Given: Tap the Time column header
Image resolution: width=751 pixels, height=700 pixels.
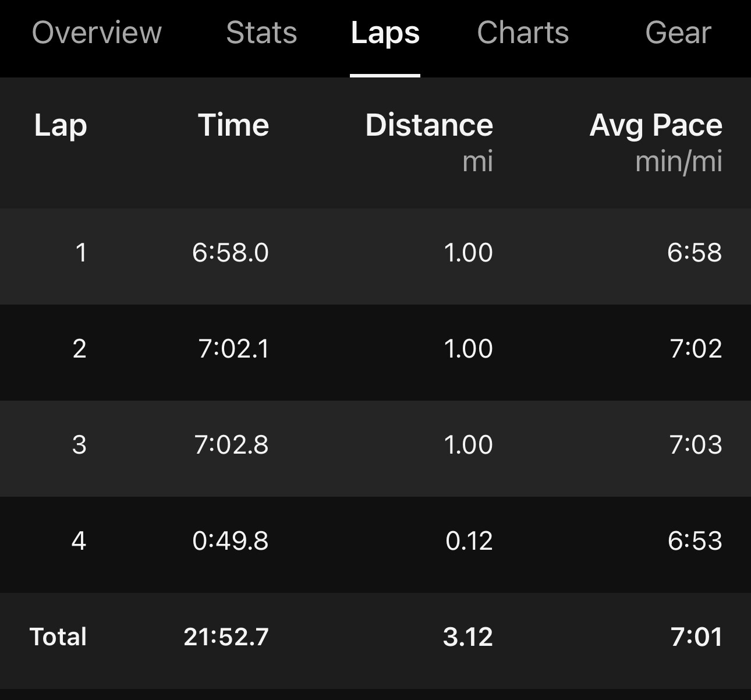Looking at the screenshot, I should pyautogui.click(x=233, y=125).
